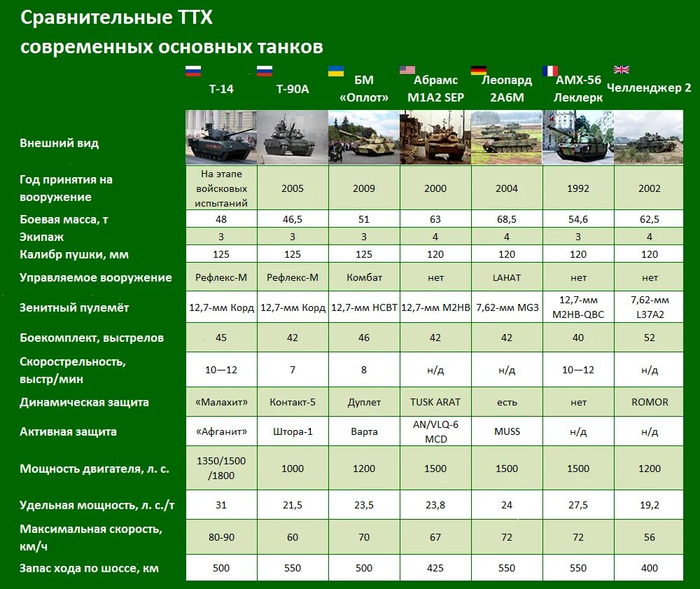Click the max speed cell '80-90'
Viewport: 700px width, 589px height.
221,537
